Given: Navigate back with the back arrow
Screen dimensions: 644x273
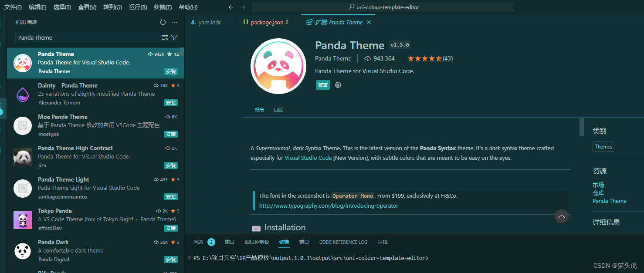Looking at the screenshot, I should click(231, 7).
